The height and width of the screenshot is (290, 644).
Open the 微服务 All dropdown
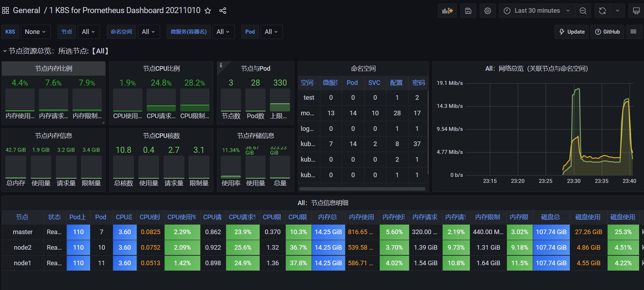pos(223,32)
